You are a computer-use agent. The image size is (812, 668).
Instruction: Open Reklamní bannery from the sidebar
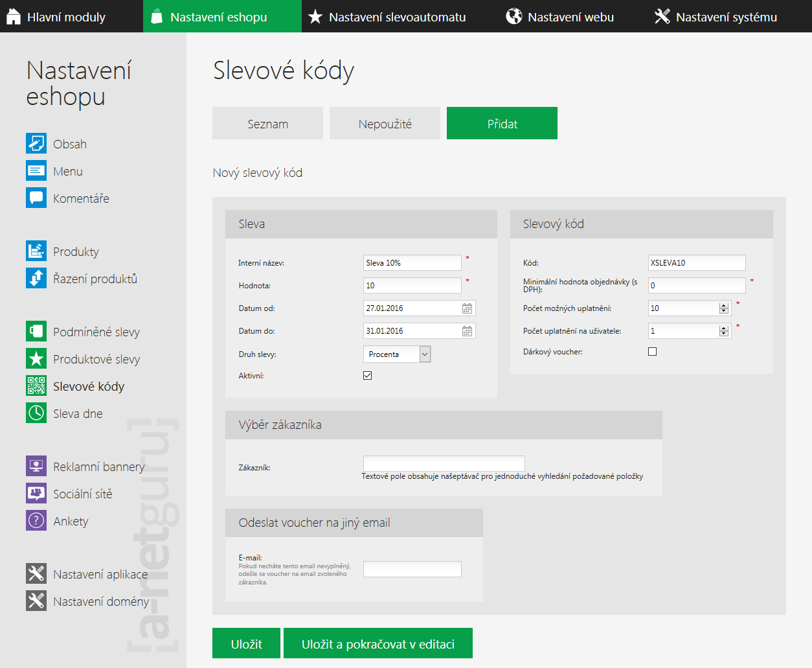(x=99, y=466)
